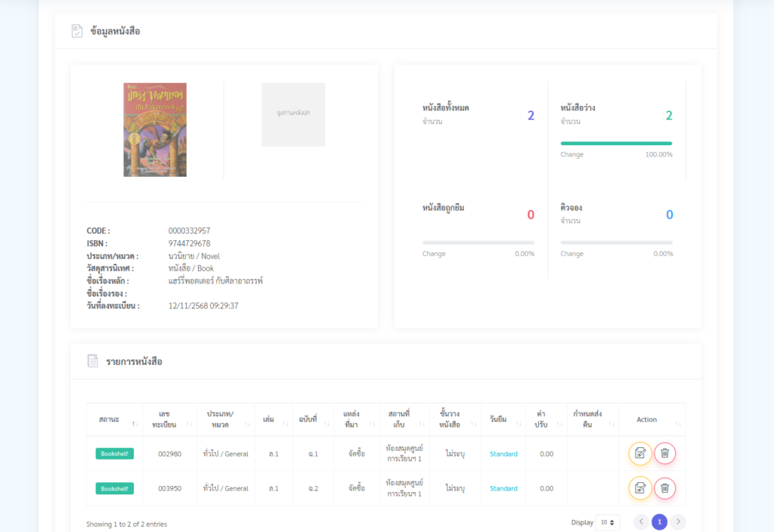Click delete trash icon for book 002980
Image resolution: width=774 pixels, height=532 pixels.
pos(664,453)
